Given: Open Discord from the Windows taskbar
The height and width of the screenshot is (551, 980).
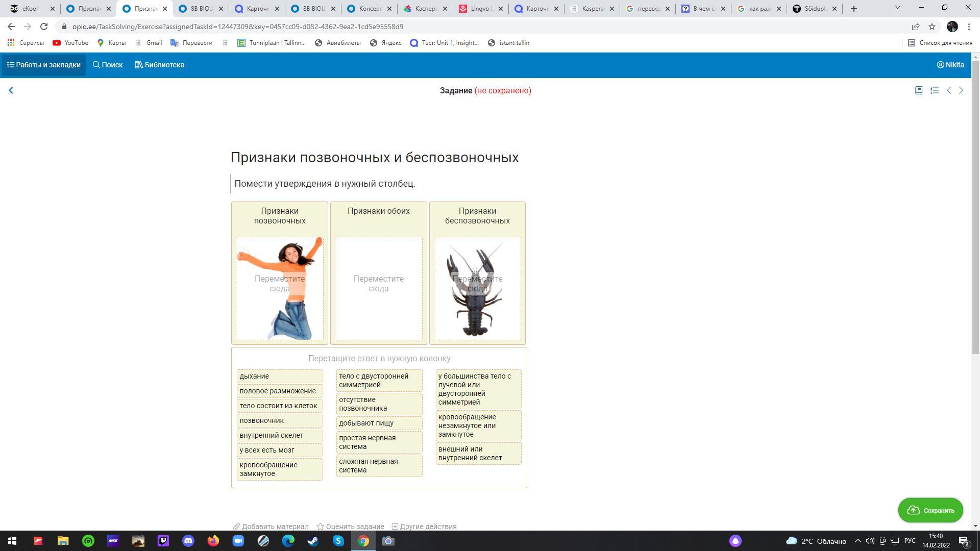Looking at the screenshot, I should point(188,541).
